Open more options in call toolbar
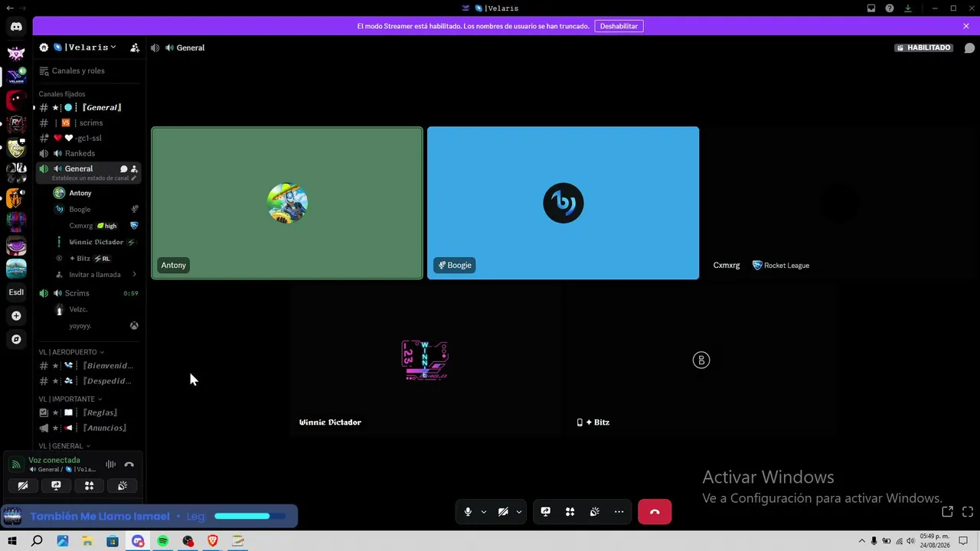This screenshot has width=980, height=551. click(x=619, y=512)
